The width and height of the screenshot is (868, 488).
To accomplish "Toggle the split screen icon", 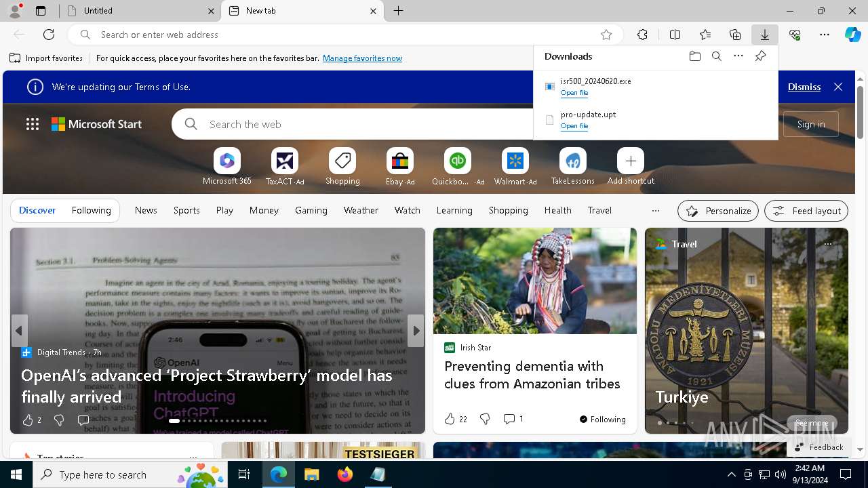I will [675, 35].
